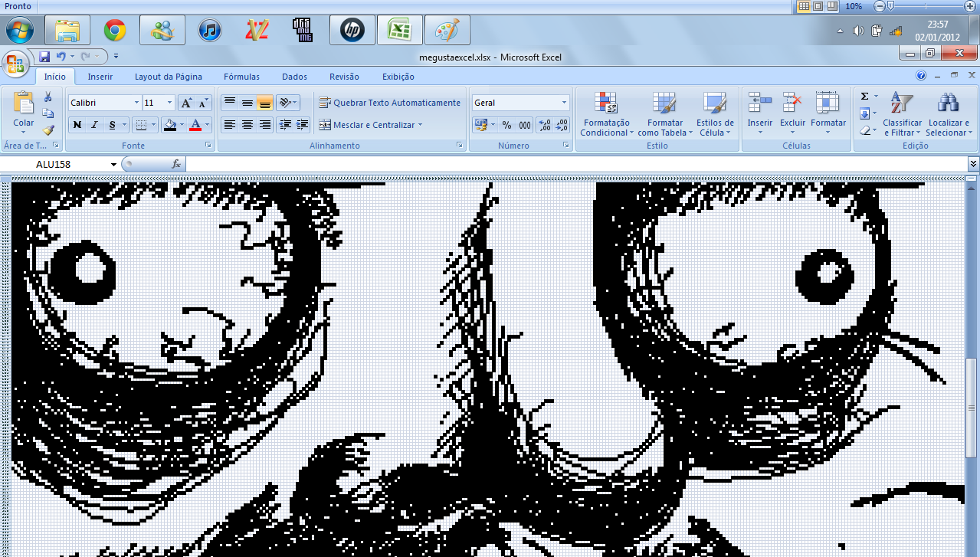Click the Save icon in quick access toolbar
Screen dimensions: 980x557
44,57
